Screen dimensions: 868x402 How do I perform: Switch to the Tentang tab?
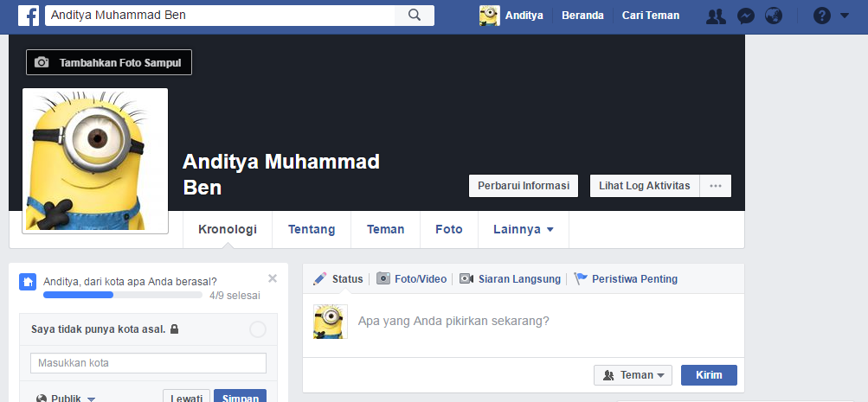point(312,229)
